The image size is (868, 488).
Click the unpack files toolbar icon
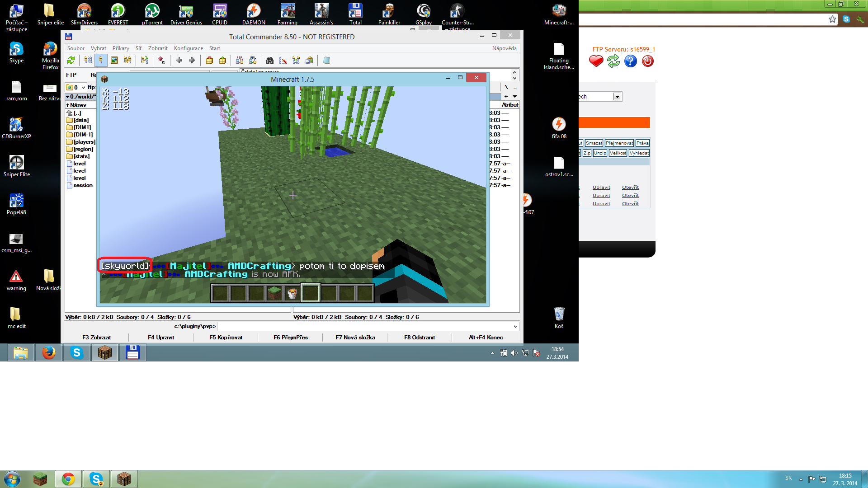click(x=222, y=60)
